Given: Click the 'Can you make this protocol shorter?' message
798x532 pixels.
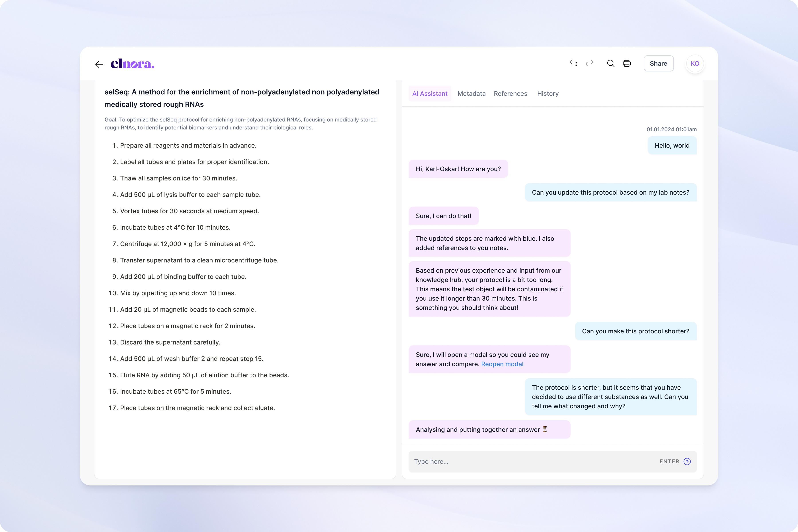Looking at the screenshot, I should [x=636, y=331].
